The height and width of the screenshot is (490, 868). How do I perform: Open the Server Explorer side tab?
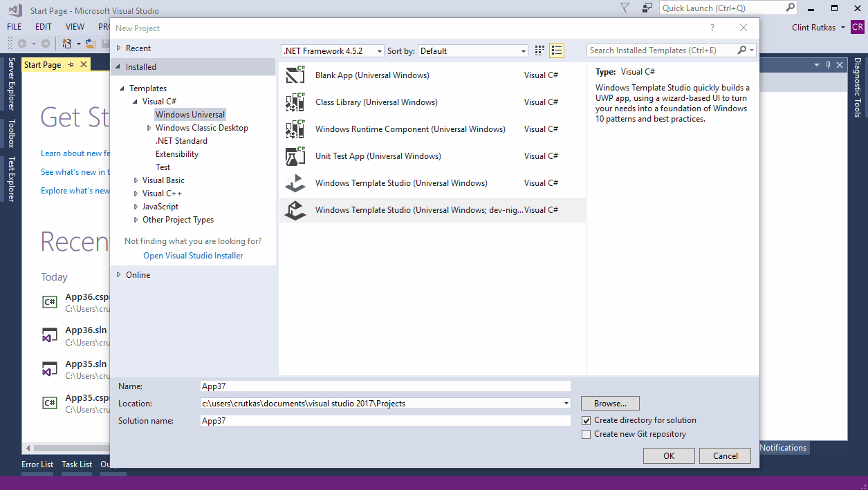pos(11,84)
